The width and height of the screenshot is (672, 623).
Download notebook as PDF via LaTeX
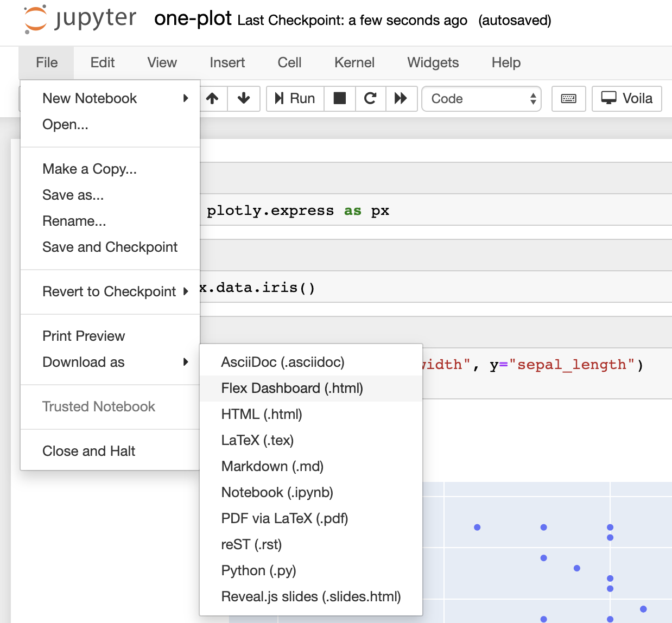pos(284,518)
